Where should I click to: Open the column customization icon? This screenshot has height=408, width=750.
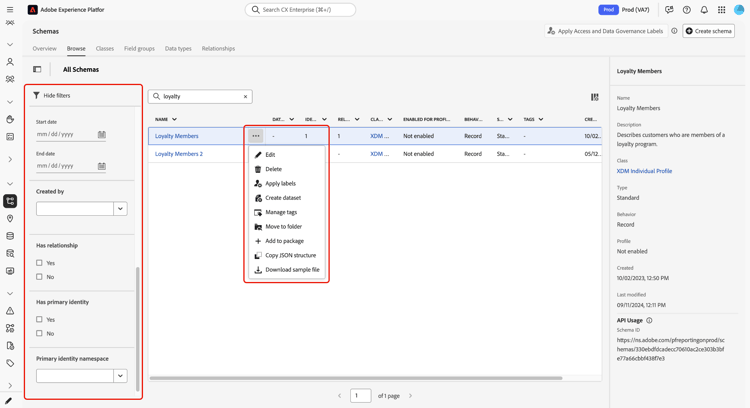coord(595,97)
